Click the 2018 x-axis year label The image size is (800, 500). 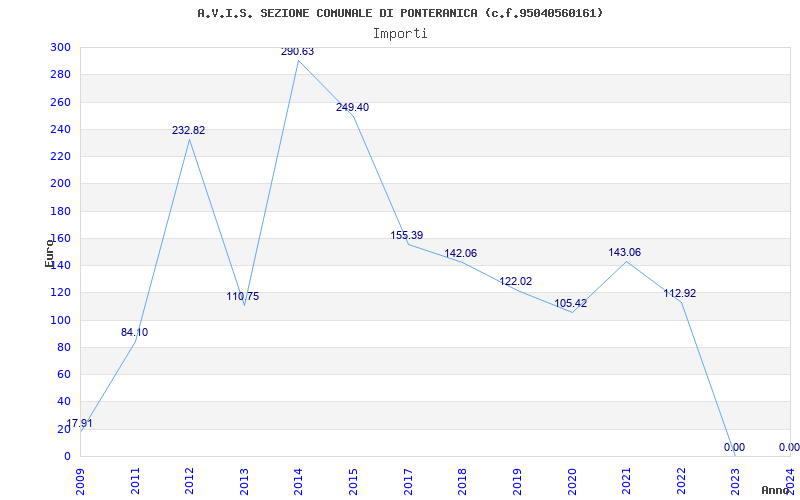tap(462, 482)
